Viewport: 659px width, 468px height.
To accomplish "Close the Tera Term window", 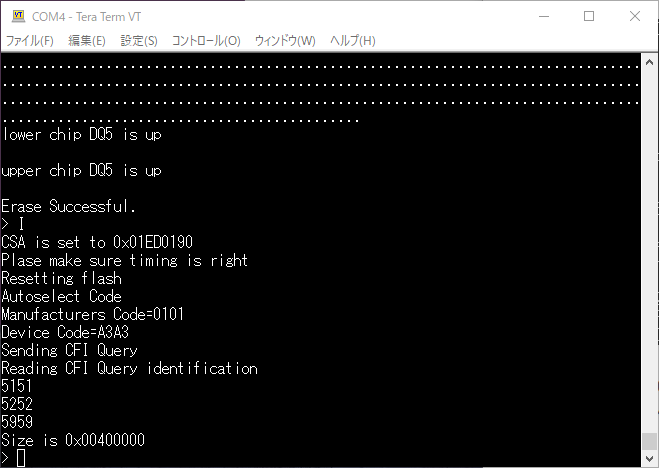I will [635, 16].
